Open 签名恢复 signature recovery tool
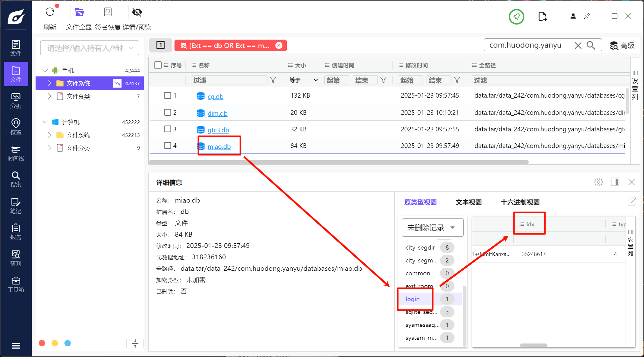Image resolution: width=644 pixels, height=357 pixels. coord(108,12)
